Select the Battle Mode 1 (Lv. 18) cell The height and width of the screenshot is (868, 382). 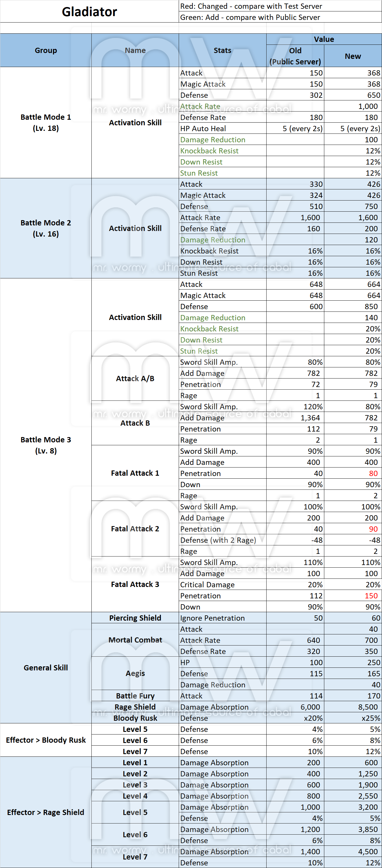coord(46,123)
